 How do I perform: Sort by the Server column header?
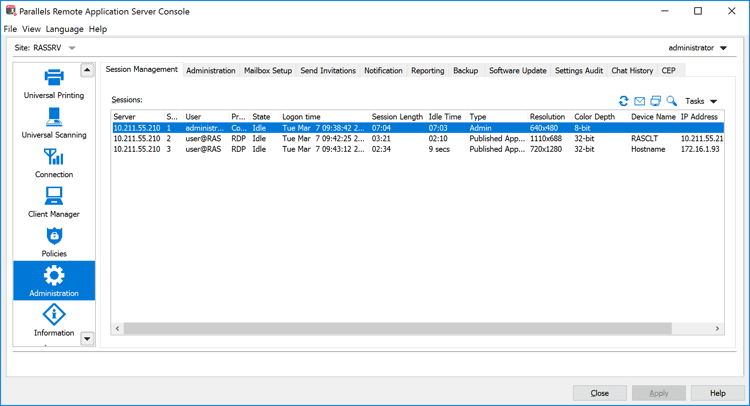pos(138,117)
